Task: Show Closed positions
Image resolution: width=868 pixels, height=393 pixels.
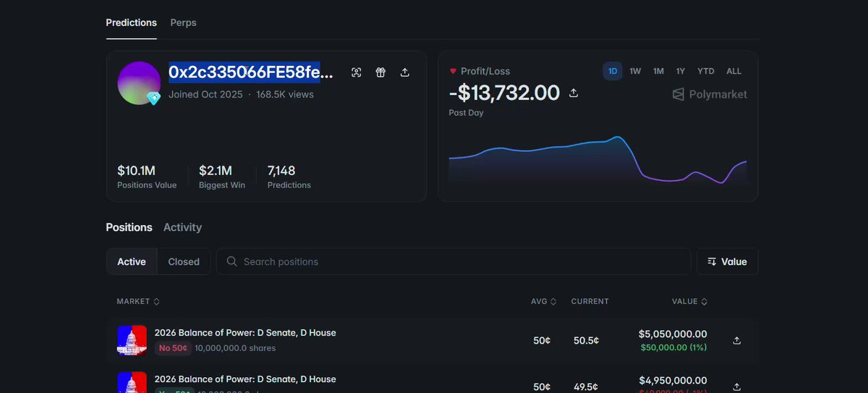Action: 184,262
